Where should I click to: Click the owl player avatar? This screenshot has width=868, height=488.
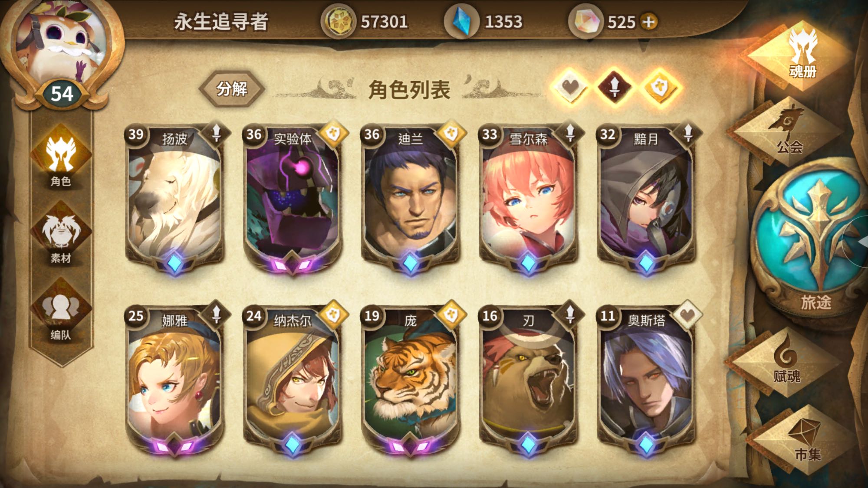pos(62,43)
